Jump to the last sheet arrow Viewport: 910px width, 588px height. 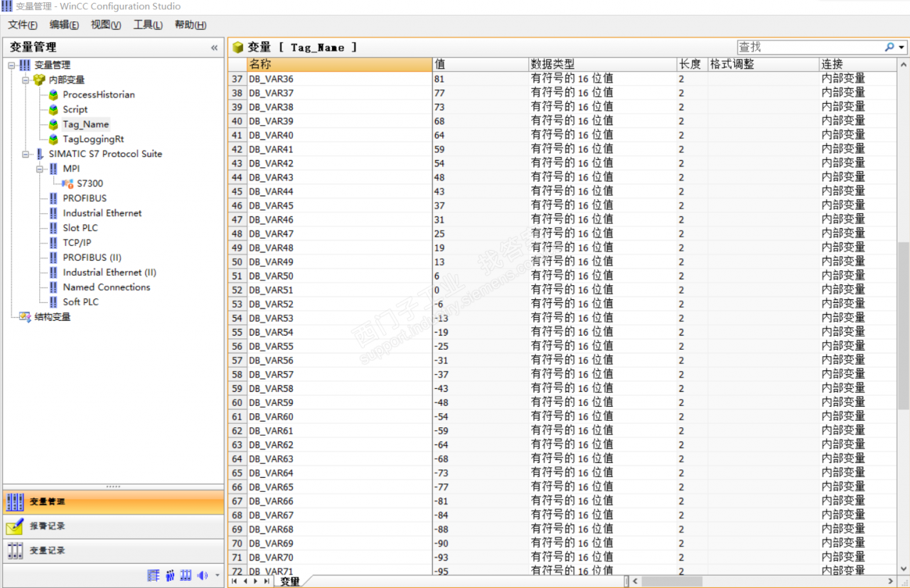(x=267, y=581)
